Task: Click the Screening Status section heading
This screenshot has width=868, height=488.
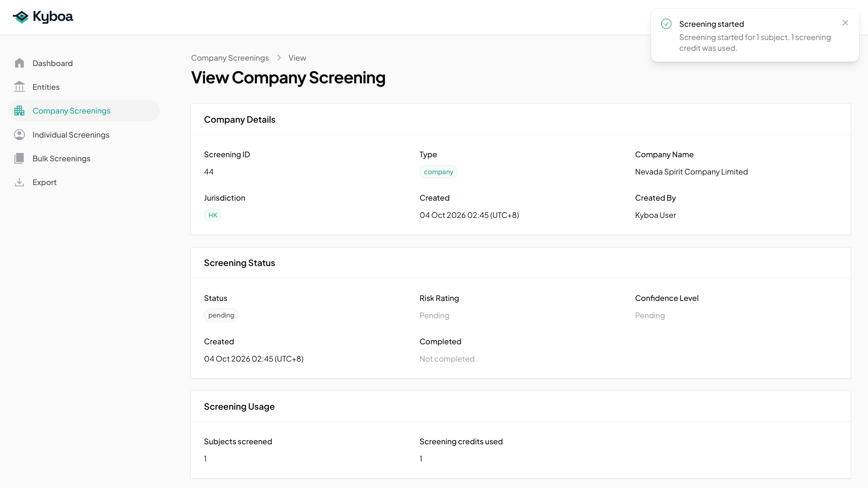Action: tap(239, 263)
